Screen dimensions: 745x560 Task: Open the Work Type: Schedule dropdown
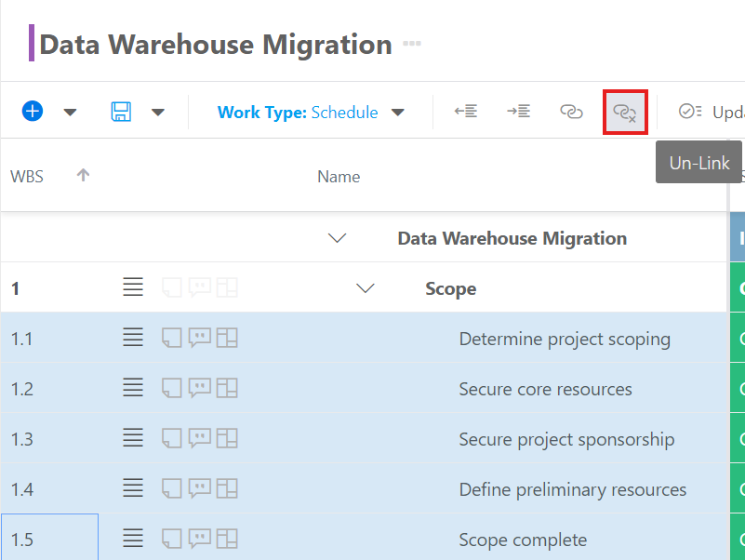click(x=311, y=113)
